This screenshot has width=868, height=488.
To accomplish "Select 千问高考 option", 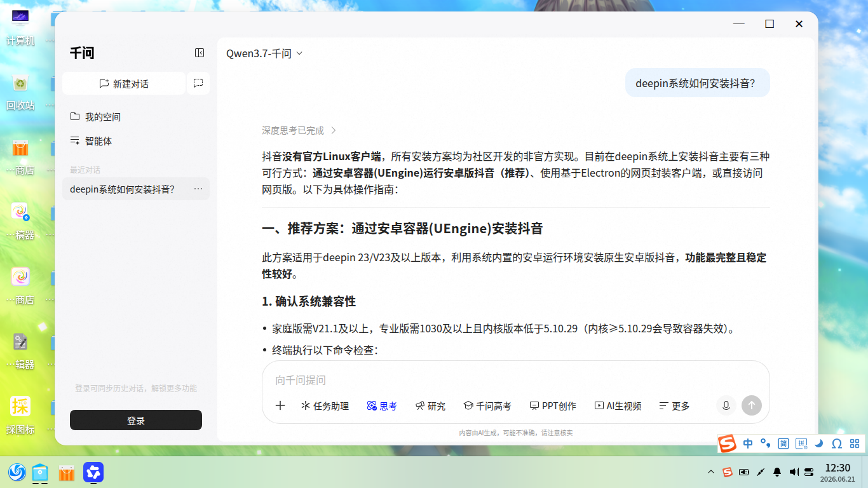I will [487, 405].
